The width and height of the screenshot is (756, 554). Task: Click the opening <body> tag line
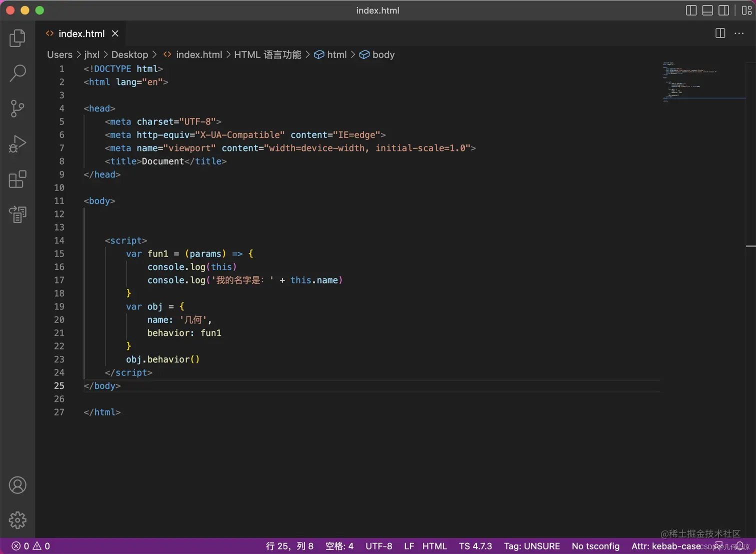(99, 200)
